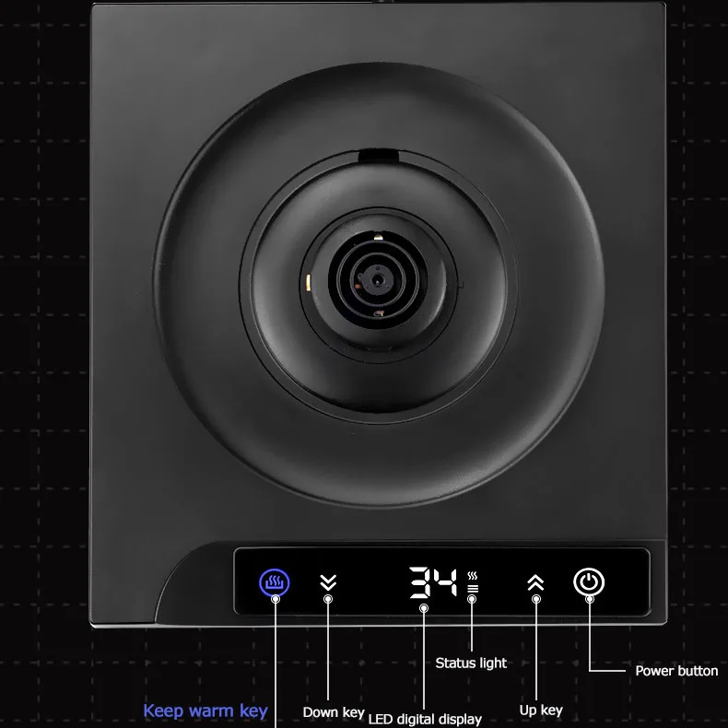Screen dimensions: 728x728
Task: Tap the down key double chevron
Action: [328, 582]
